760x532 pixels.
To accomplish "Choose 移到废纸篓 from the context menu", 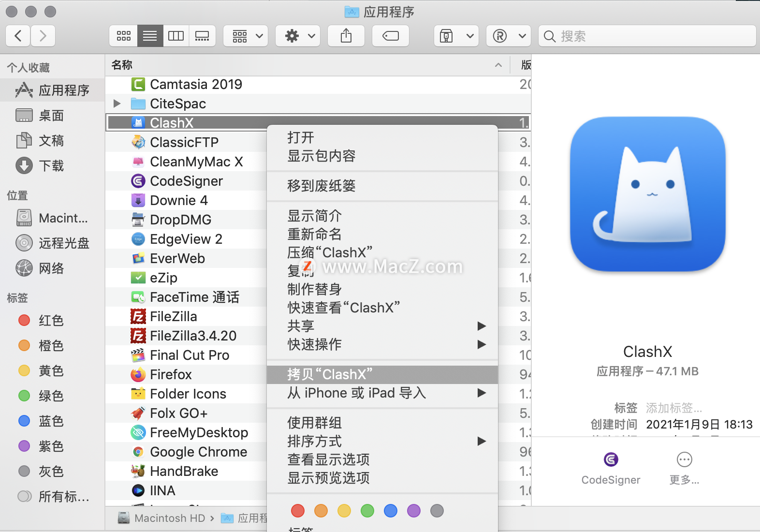I will pos(382,186).
